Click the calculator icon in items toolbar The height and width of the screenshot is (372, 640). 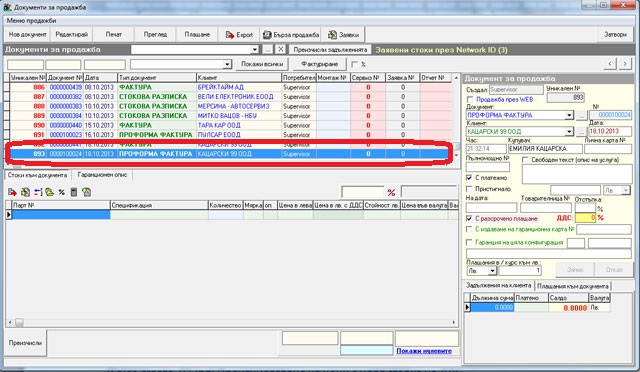74,192
